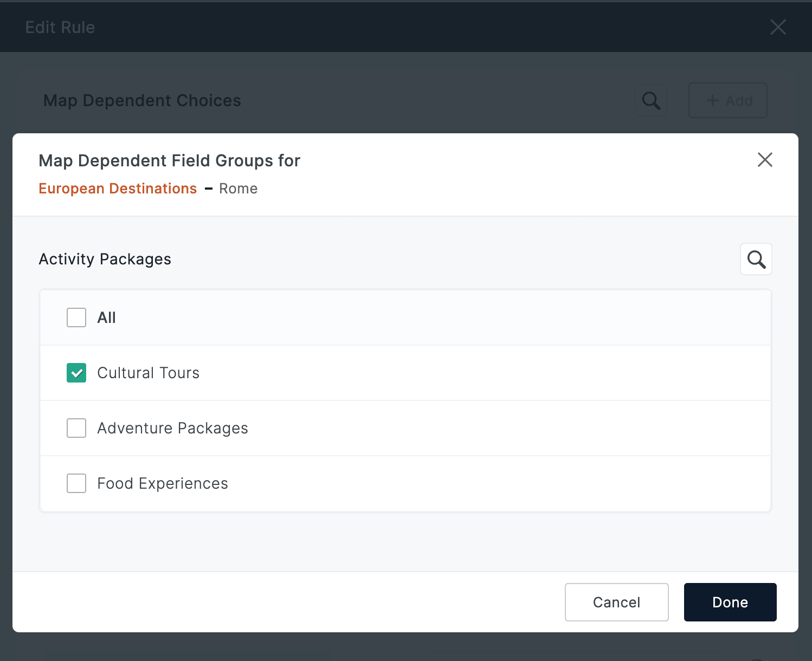Click the plus Add button
The image size is (812, 661).
coord(728,100)
